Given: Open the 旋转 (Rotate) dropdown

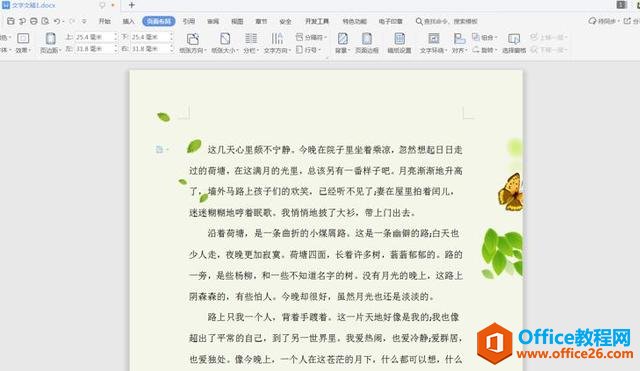Looking at the screenshot, I should 484,49.
